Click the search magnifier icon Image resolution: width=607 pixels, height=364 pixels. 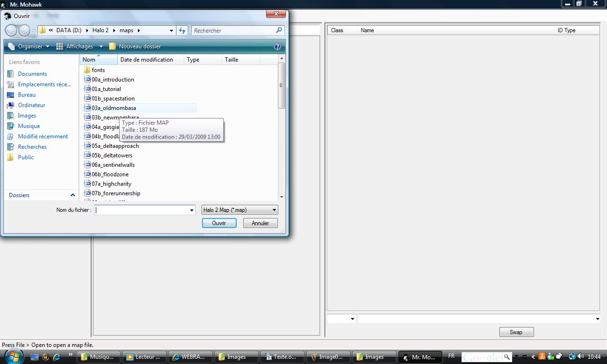pyautogui.click(x=279, y=30)
